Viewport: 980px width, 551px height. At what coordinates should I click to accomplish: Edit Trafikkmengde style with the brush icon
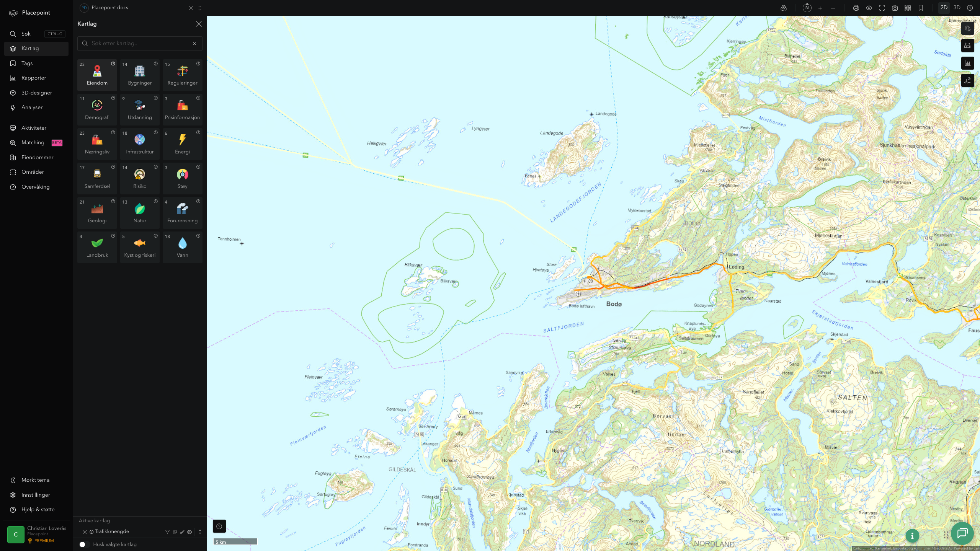tap(182, 532)
